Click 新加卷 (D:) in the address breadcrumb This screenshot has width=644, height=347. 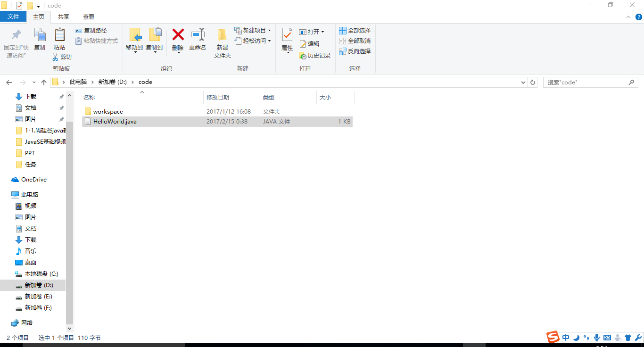click(112, 82)
